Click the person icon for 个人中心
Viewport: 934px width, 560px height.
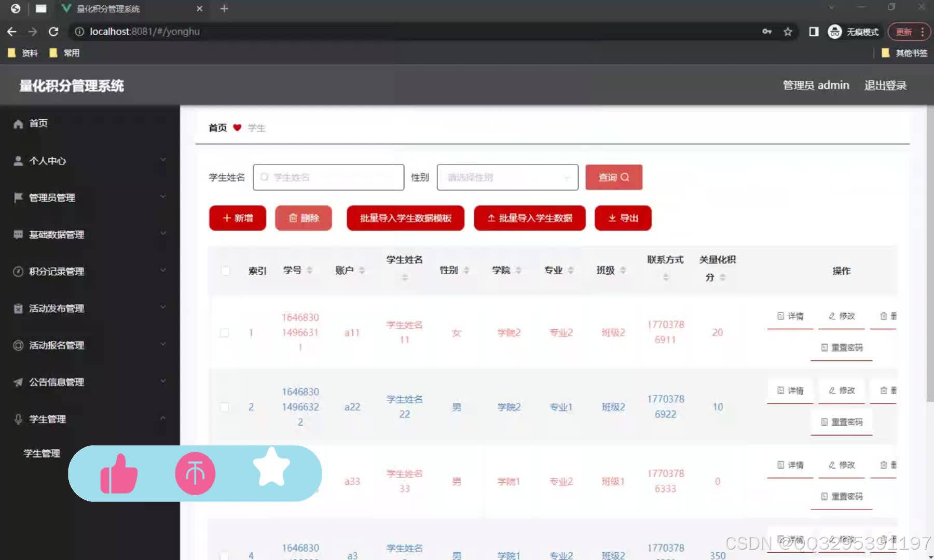(18, 161)
